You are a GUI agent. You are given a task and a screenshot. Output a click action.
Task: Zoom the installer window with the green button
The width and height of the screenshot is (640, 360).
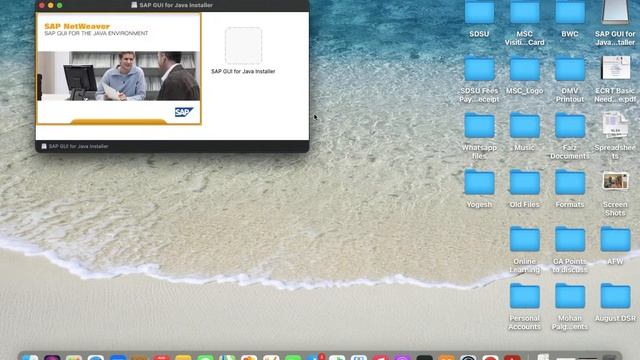click(x=60, y=5)
